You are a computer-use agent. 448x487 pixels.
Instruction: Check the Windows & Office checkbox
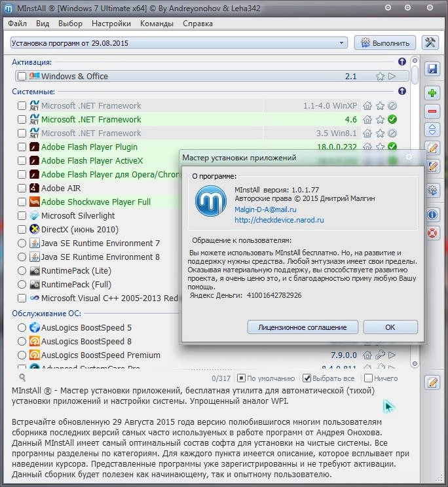[22, 77]
